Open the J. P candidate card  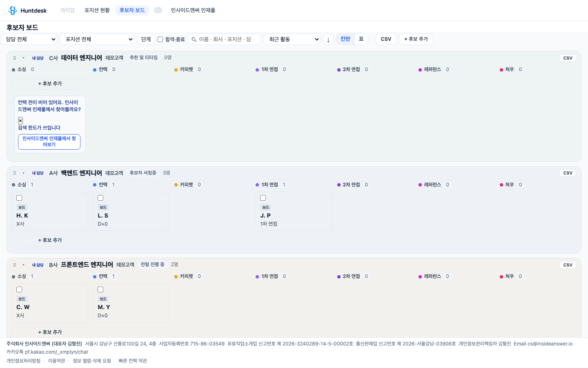(x=294, y=211)
